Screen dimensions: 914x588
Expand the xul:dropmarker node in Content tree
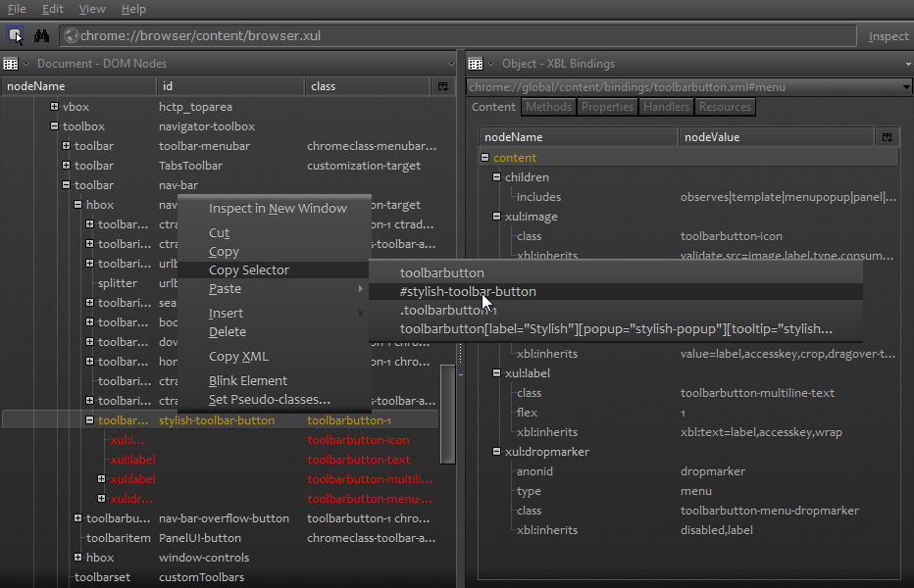click(497, 451)
